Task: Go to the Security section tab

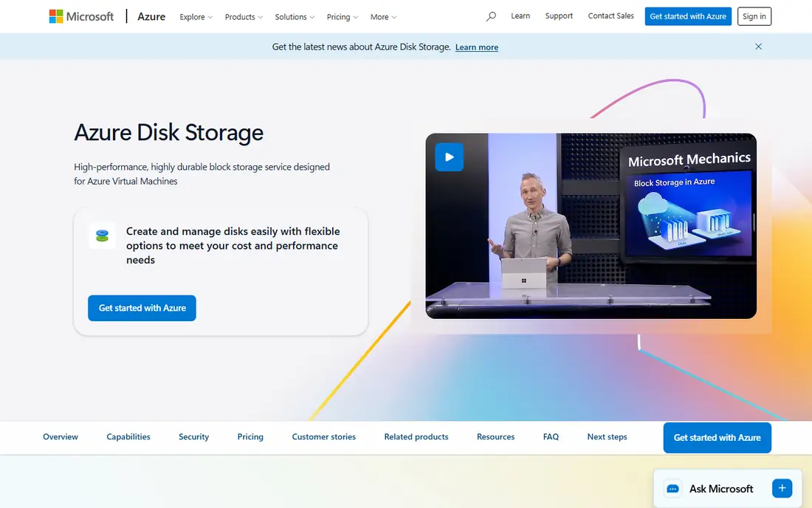Action: point(193,437)
